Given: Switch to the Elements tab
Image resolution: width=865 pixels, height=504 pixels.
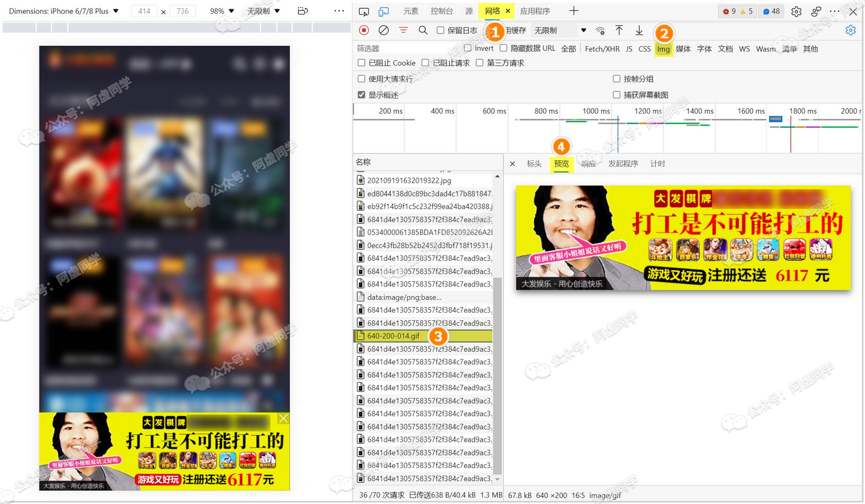Looking at the screenshot, I should [411, 11].
